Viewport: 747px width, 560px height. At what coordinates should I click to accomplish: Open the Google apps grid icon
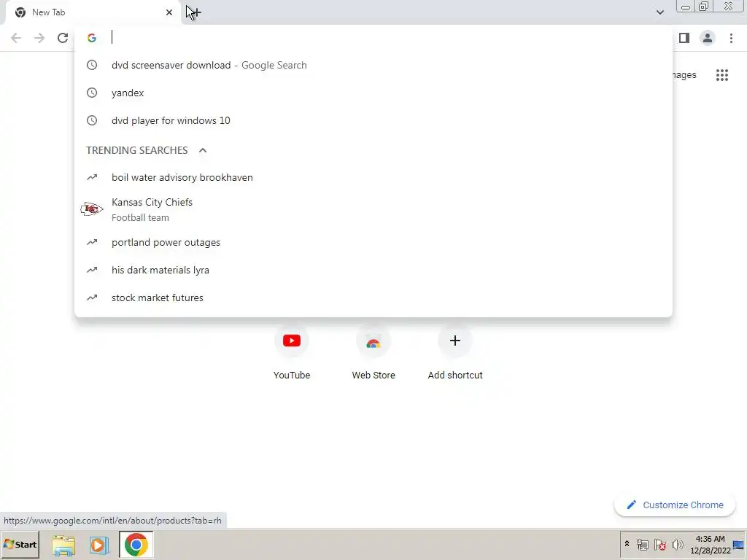click(722, 75)
